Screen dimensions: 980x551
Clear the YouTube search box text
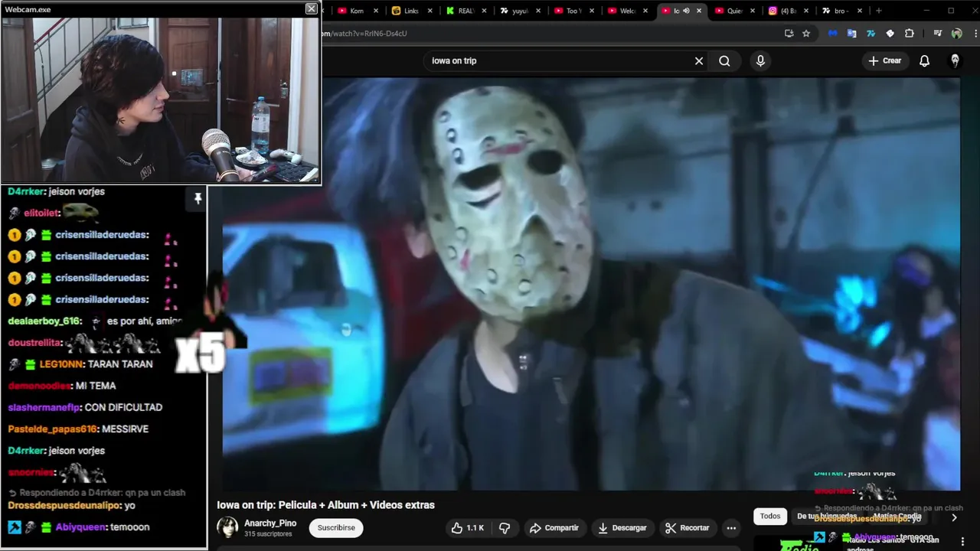click(x=699, y=61)
